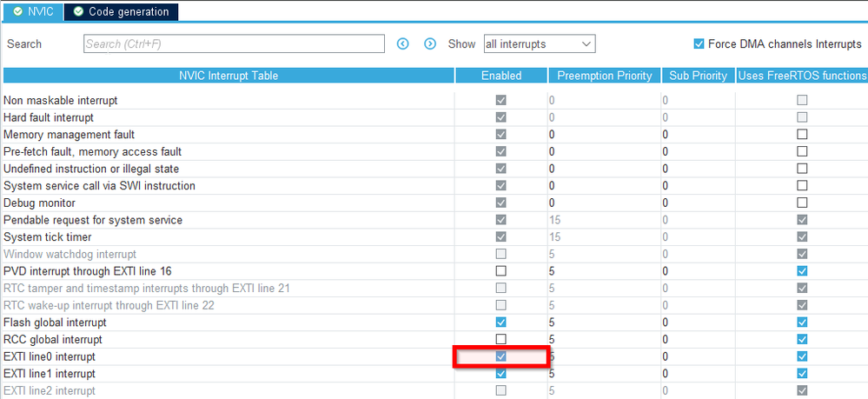The height and width of the screenshot is (399, 868).
Task: Select the Hard fault interrupt row
Action: (x=49, y=117)
